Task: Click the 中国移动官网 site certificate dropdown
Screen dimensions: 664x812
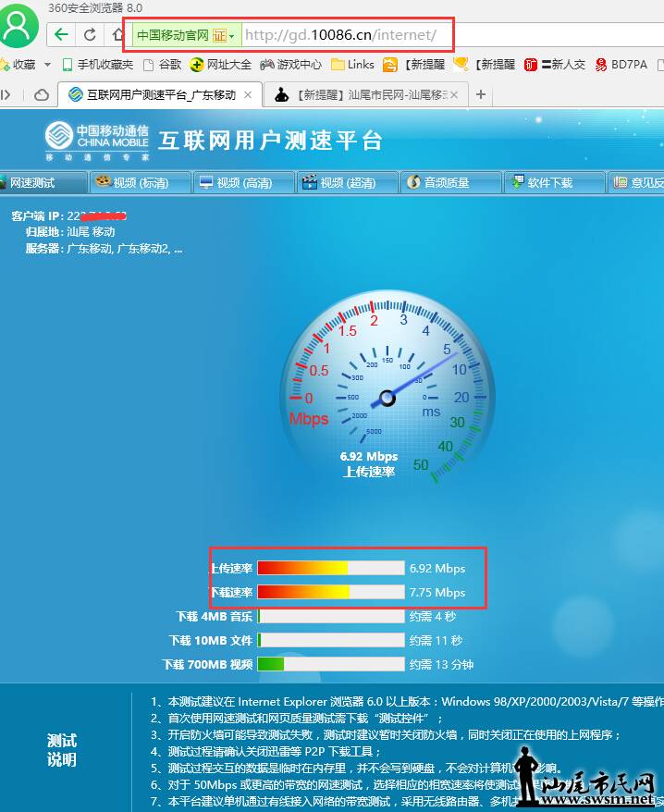Action: pos(187,35)
